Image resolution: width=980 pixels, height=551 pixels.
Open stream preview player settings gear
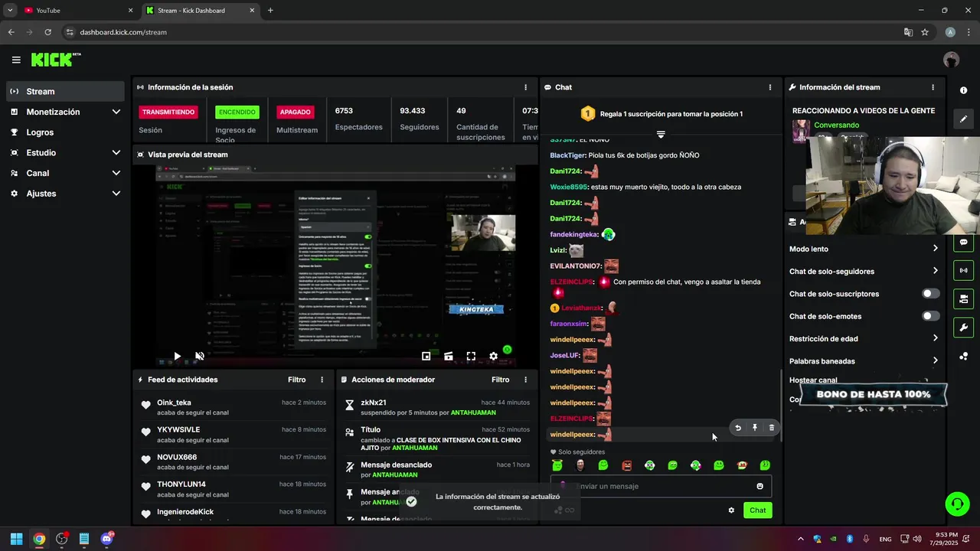click(494, 356)
